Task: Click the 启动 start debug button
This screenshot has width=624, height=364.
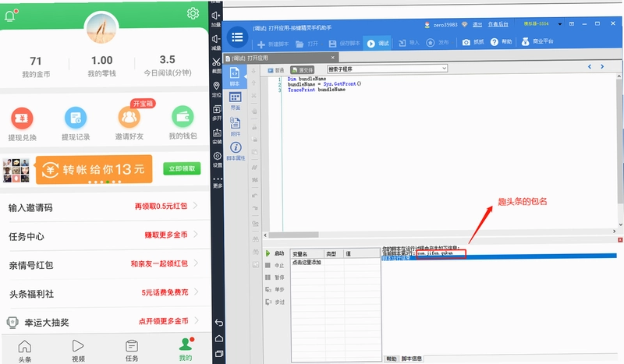Action: tap(275, 253)
